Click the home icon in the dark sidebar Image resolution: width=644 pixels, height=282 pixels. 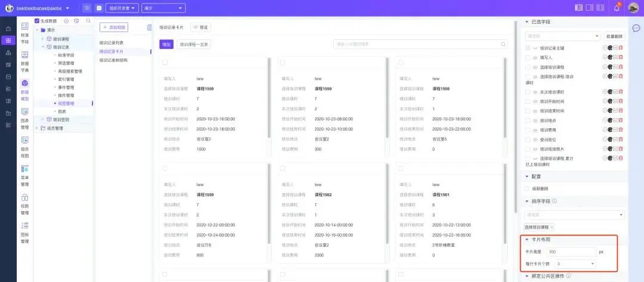(x=8, y=29)
